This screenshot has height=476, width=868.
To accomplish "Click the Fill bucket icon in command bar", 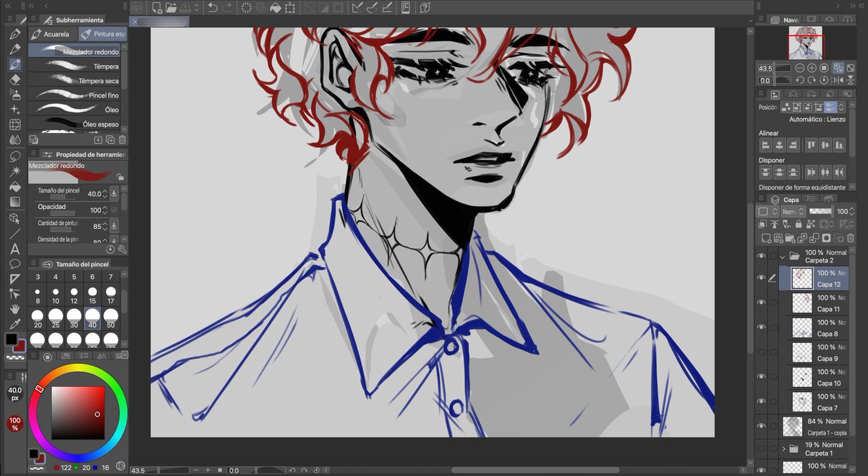I will 275,8.
